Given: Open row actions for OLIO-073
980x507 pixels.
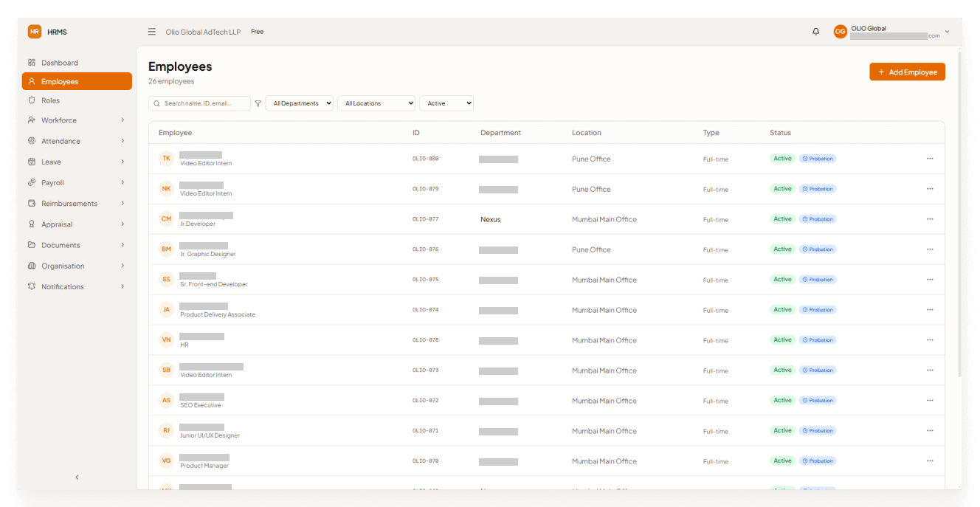Looking at the screenshot, I should tap(930, 370).
